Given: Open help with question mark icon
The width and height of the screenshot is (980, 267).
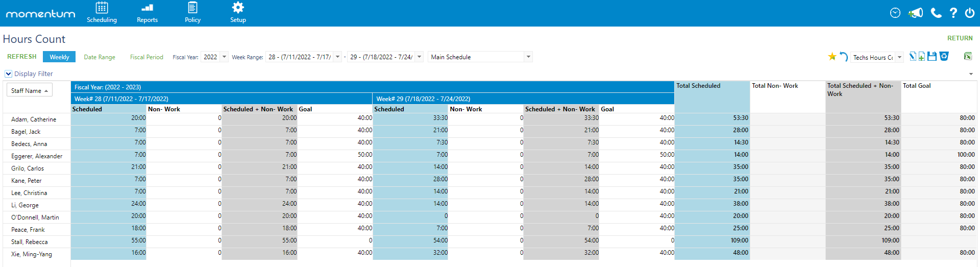Looking at the screenshot, I should (953, 13).
